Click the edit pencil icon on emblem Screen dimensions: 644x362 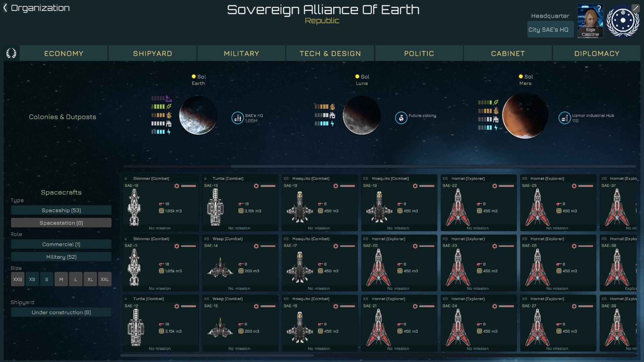coord(635,8)
